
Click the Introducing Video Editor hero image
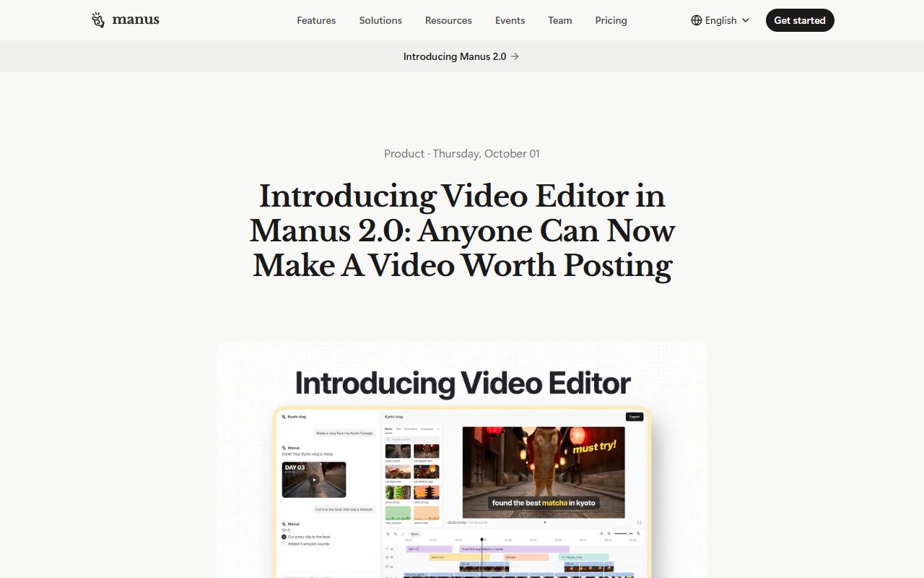point(462,460)
